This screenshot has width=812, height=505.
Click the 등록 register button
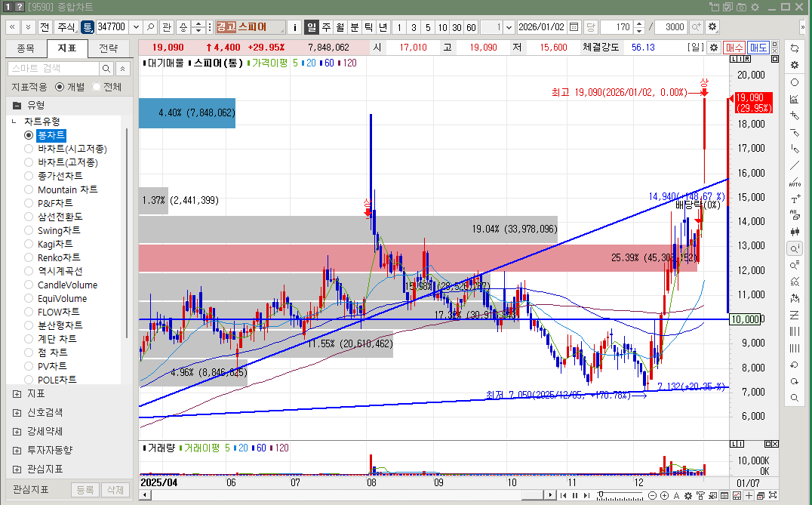85,489
